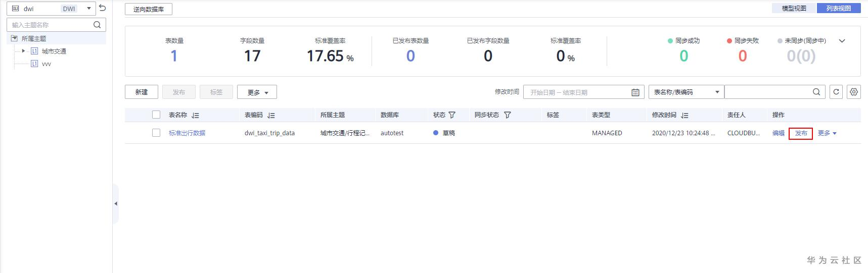Click the search magnifier in subject name box
The image size is (868, 273).
(97, 25)
